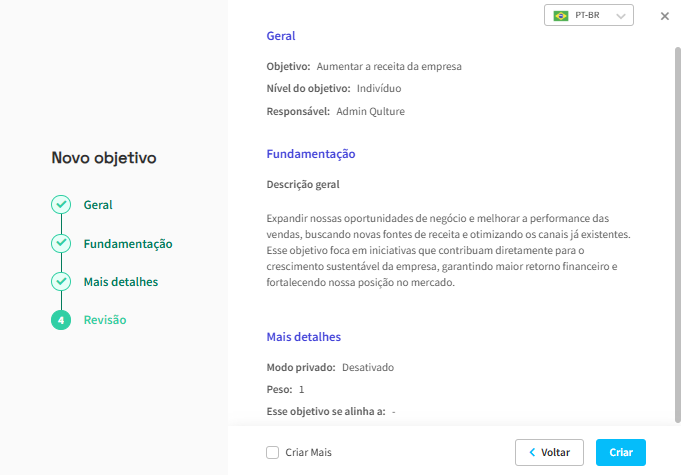The image size is (681, 475).
Task: Go to the Geral step
Action: [98, 205]
